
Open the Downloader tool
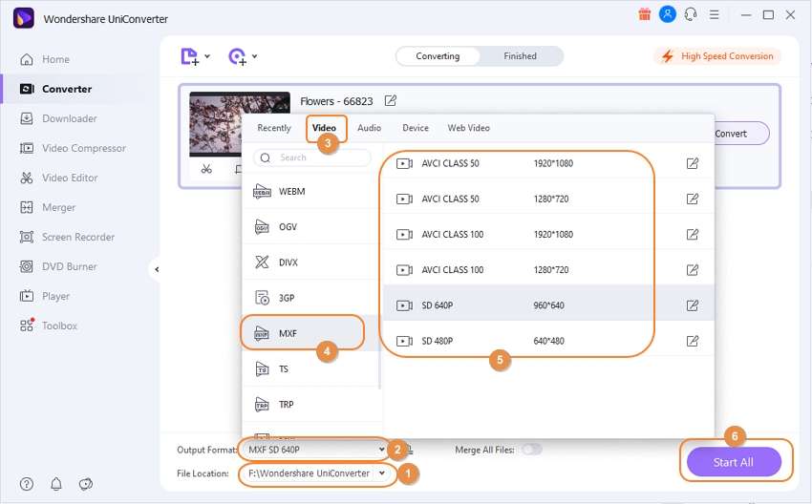point(58,118)
